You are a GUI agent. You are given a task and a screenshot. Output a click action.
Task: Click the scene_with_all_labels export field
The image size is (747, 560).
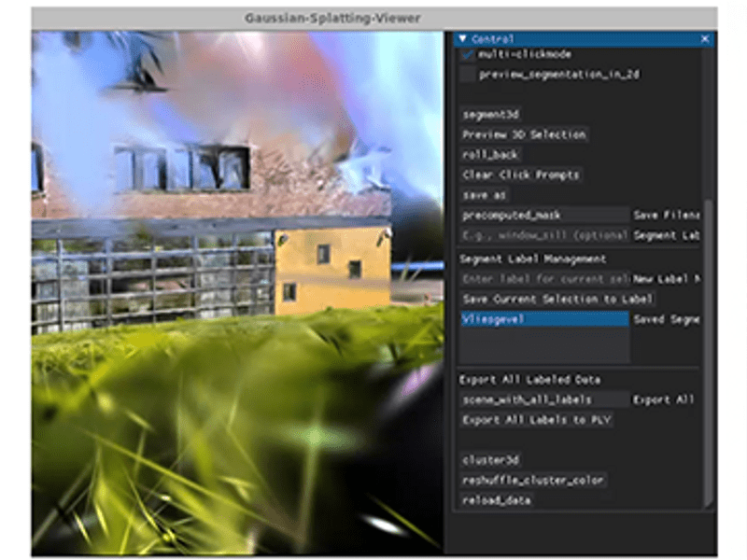[544, 399]
